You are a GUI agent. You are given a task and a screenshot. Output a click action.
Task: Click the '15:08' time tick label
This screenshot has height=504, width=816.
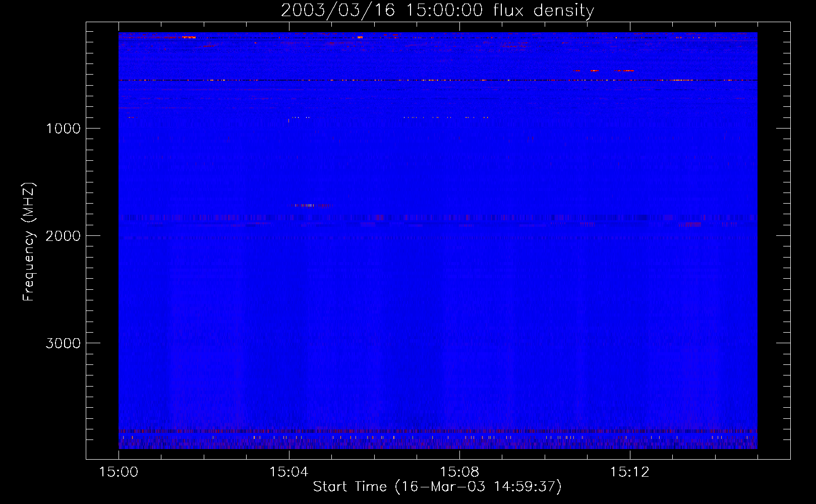(459, 472)
